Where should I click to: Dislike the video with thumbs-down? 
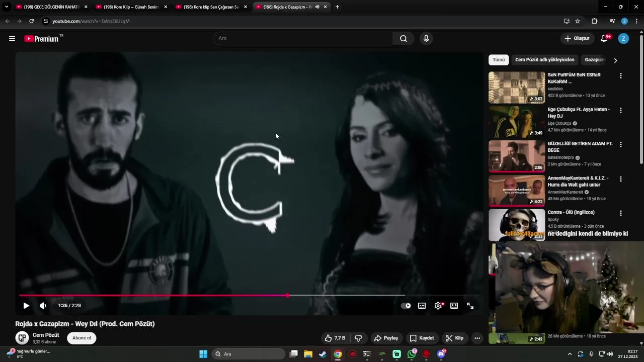click(x=359, y=338)
